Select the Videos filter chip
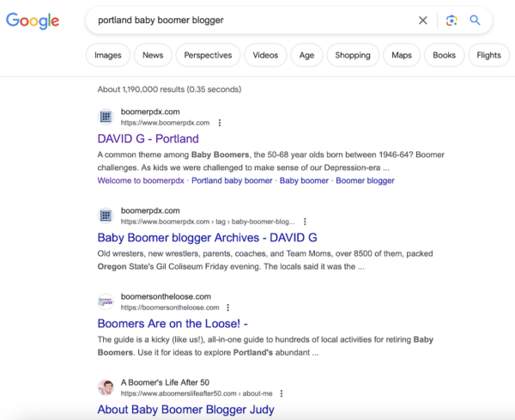 click(265, 55)
